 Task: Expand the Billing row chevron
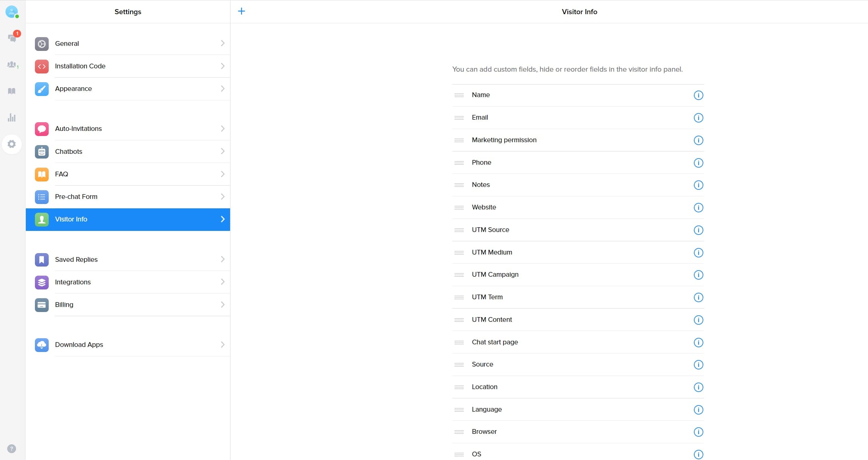pos(222,305)
